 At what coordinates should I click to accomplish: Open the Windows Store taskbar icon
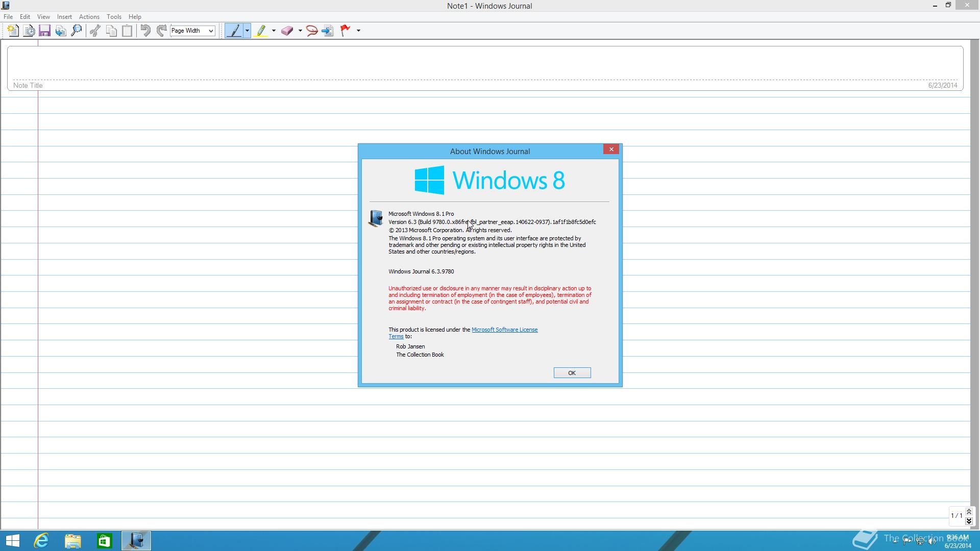[105, 541]
